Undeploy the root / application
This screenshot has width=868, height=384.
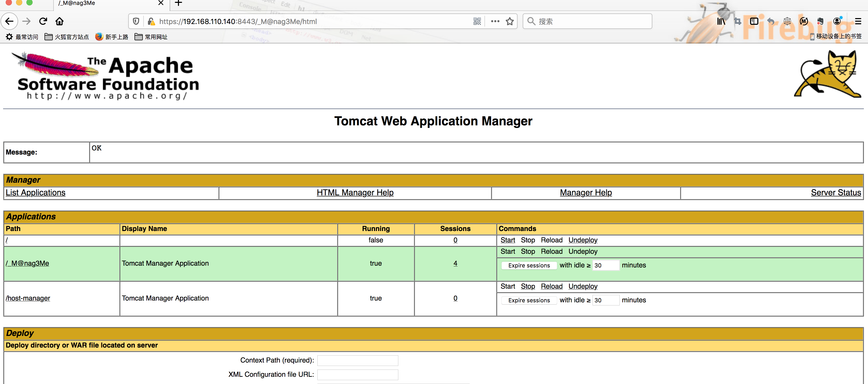583,240
